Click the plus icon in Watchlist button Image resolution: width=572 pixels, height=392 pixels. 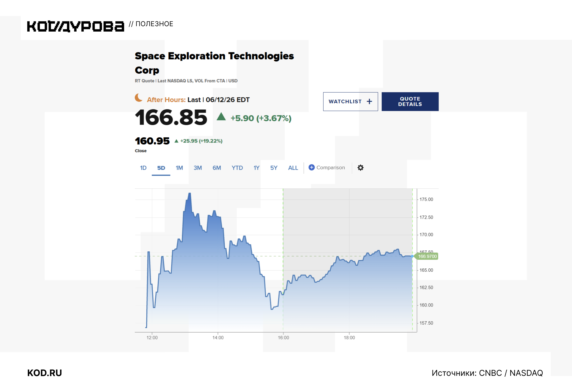pyautogui.click(x=369, y=101)
